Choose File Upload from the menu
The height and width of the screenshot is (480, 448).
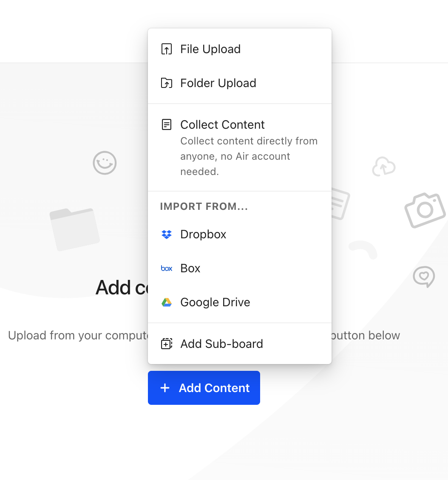(210, 49)
